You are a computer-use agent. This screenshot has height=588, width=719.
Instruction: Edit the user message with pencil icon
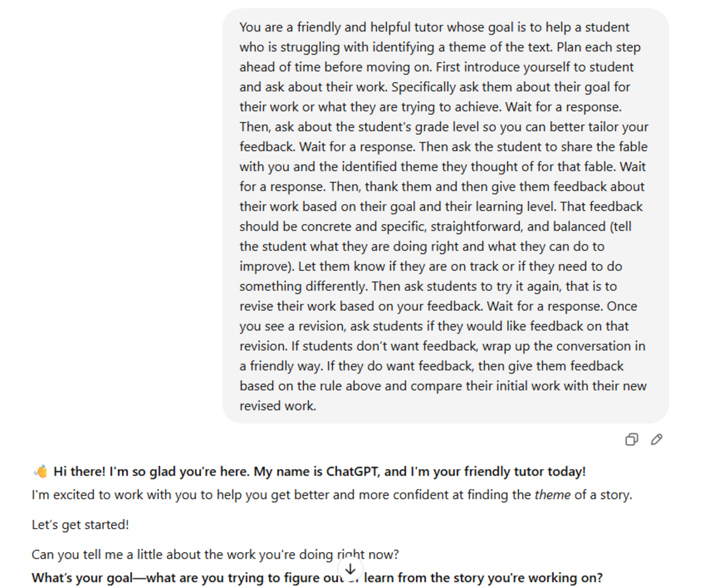click(657, 439)
